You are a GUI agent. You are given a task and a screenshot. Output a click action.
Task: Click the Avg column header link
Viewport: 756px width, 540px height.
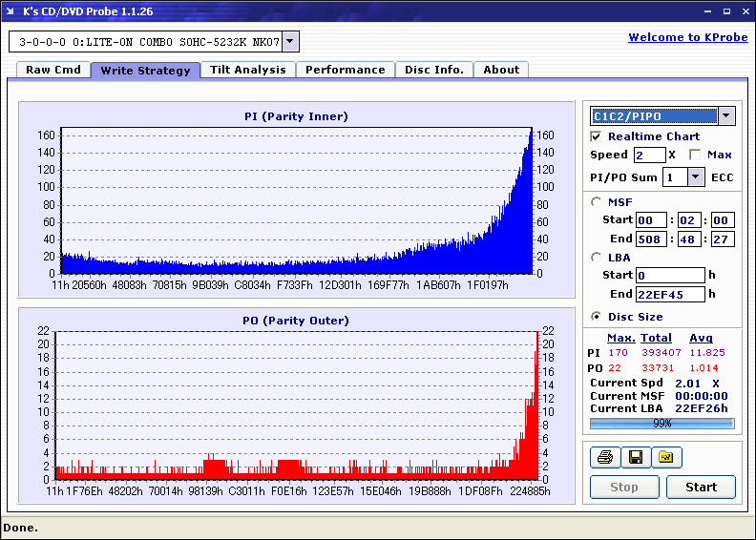(701, 338)
